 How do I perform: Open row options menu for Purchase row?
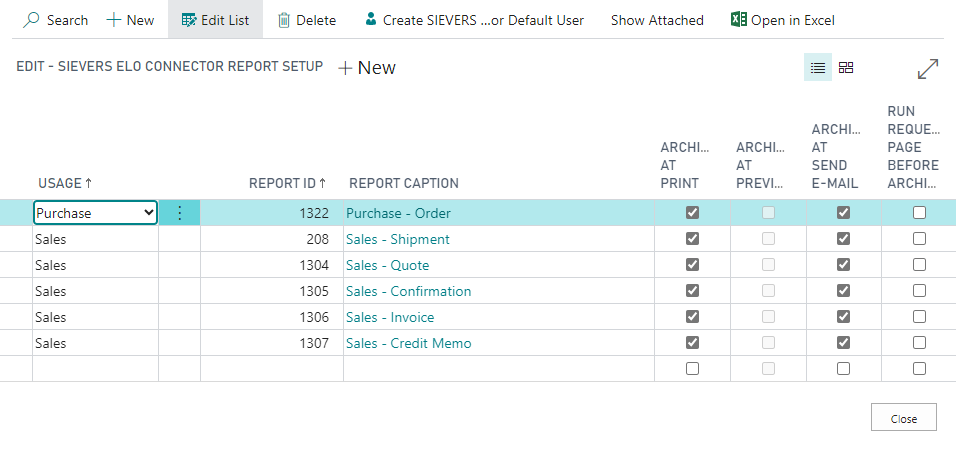tap(179, 213)
